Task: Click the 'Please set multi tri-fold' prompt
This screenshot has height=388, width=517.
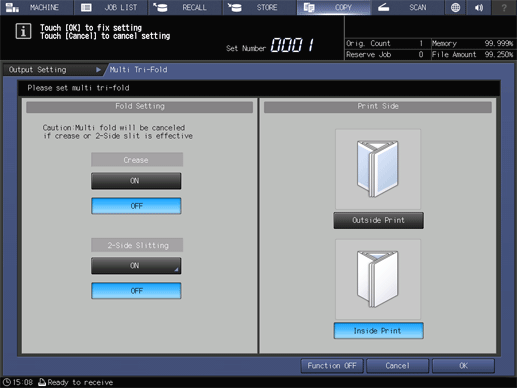Action: coord(78,88)
